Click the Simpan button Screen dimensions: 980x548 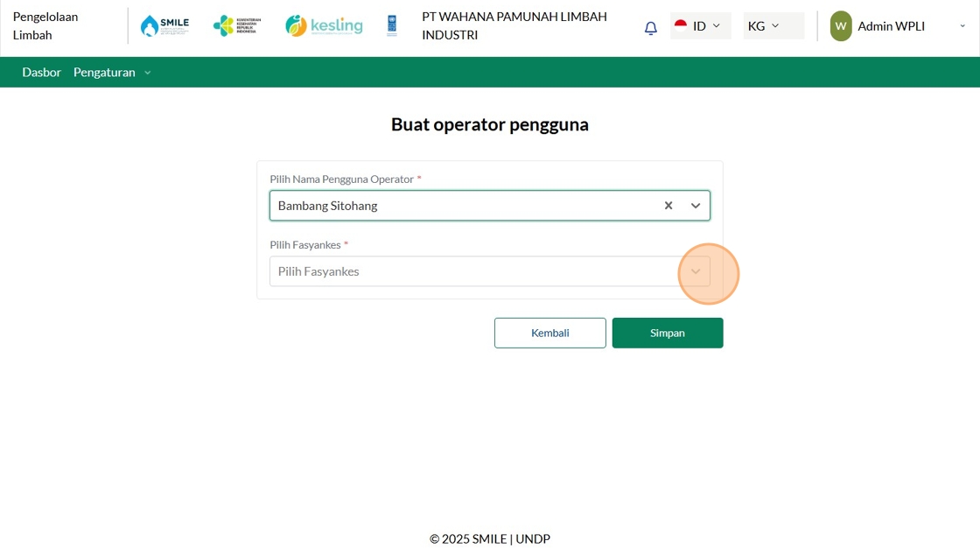pos(668,333)
